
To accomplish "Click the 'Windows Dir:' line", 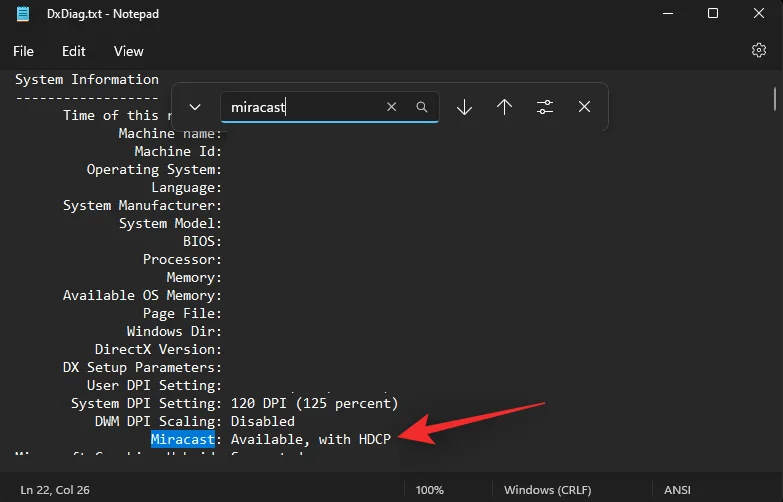I will pyautogui.click(x=174, y=331).
